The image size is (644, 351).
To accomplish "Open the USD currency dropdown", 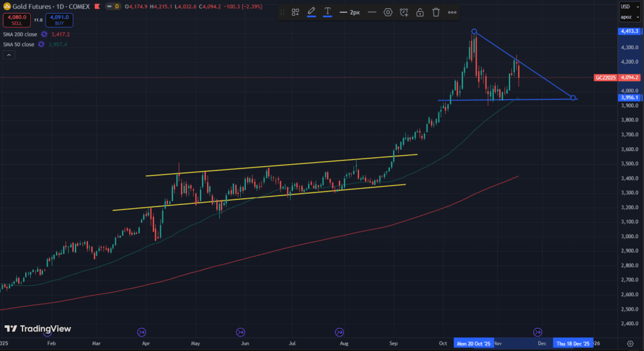I will tap(625, 6).
